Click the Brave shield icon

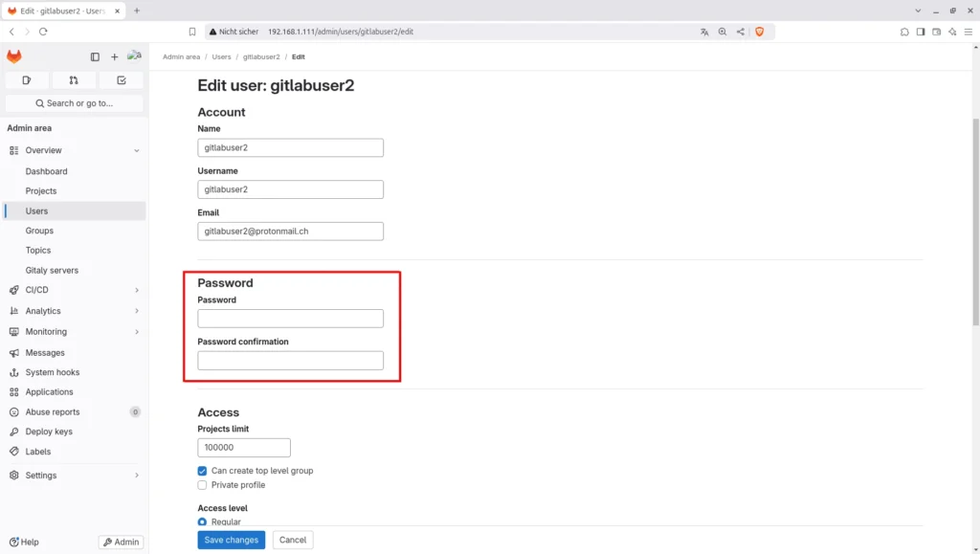(x=760, y=32)
